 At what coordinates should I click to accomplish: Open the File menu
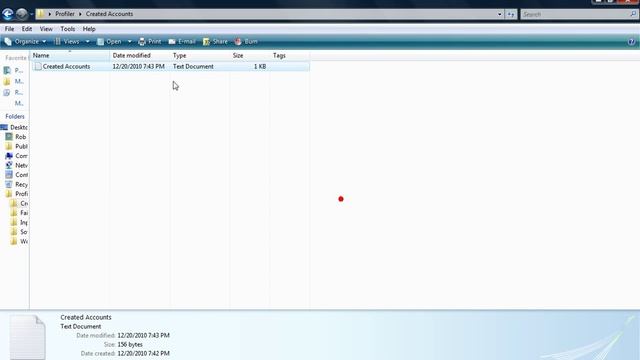[9, 29]
